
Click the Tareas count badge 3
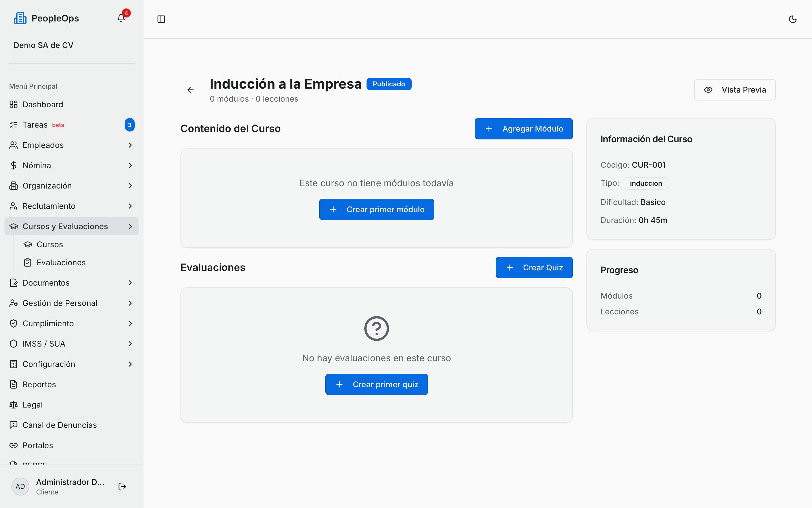[129, 125]
